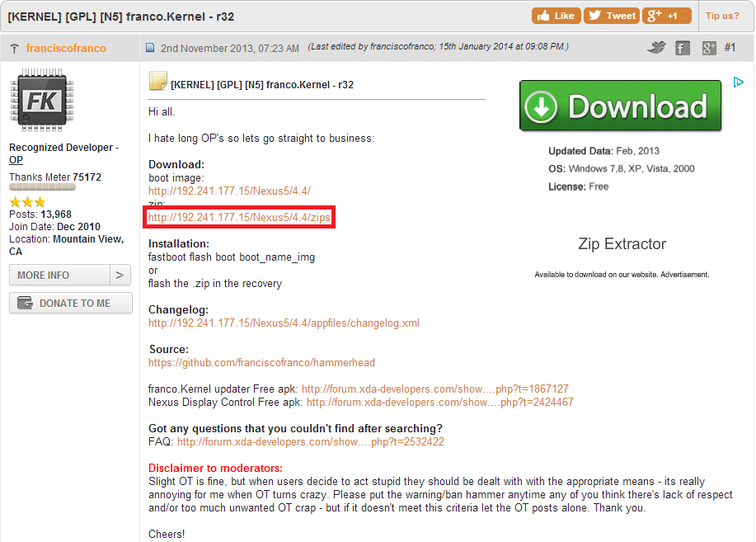
Task: Click 'fastboot flash boot boot_name_img' text
Action: 232,257
